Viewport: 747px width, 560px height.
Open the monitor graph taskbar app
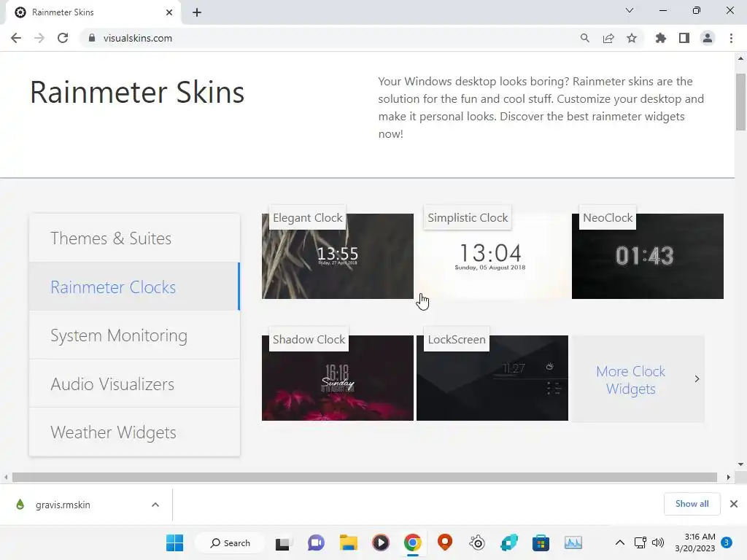[573, 542]
